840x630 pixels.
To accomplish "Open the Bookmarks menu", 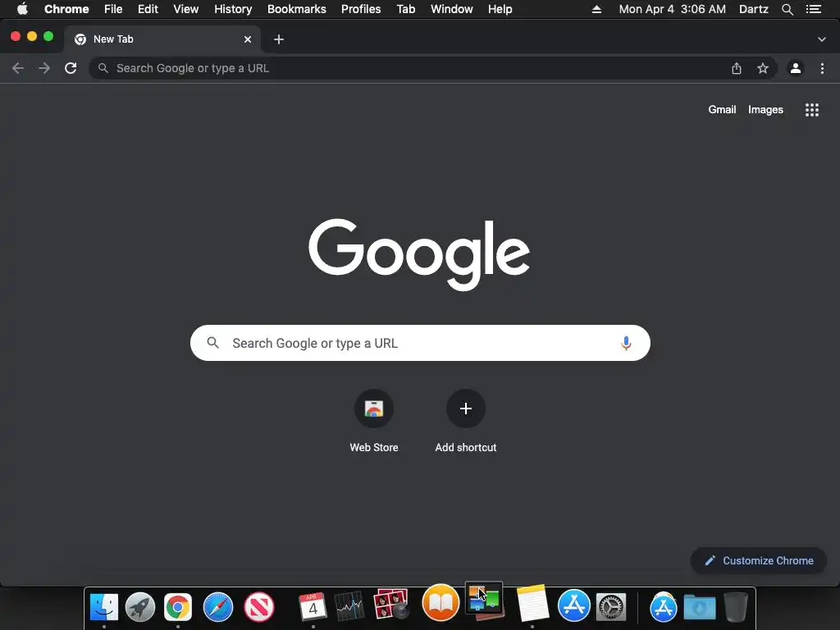I will [297, 9].
